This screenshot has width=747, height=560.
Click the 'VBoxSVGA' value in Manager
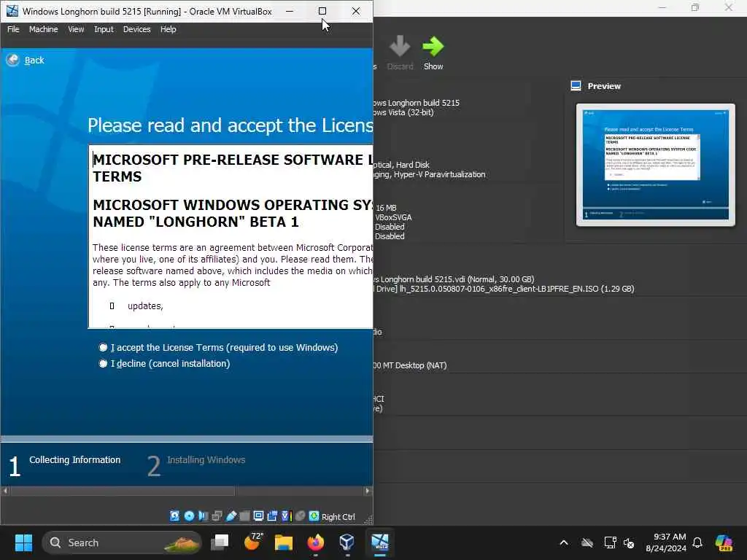coord(393,217)
